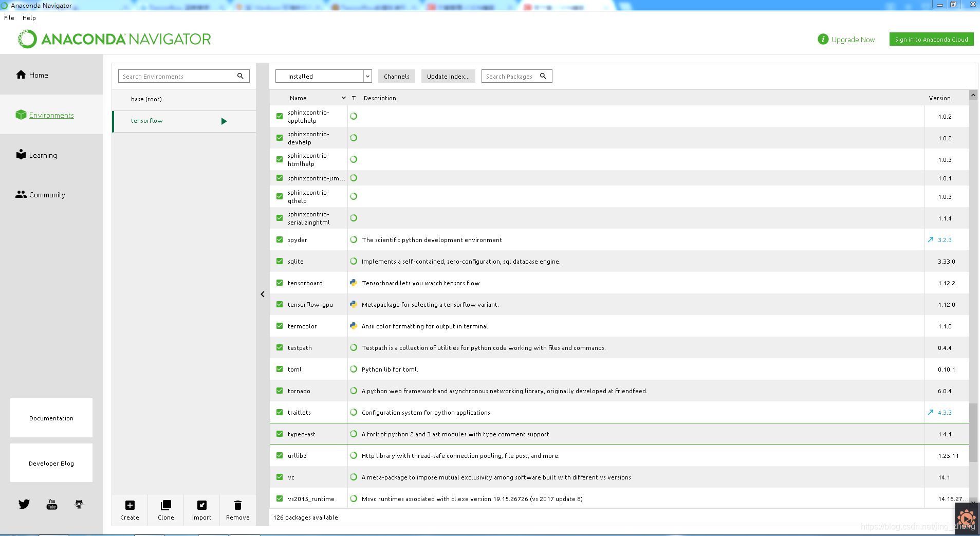
Task: Click the play arrow on tensorflow environment
Action: click(224, 121)
